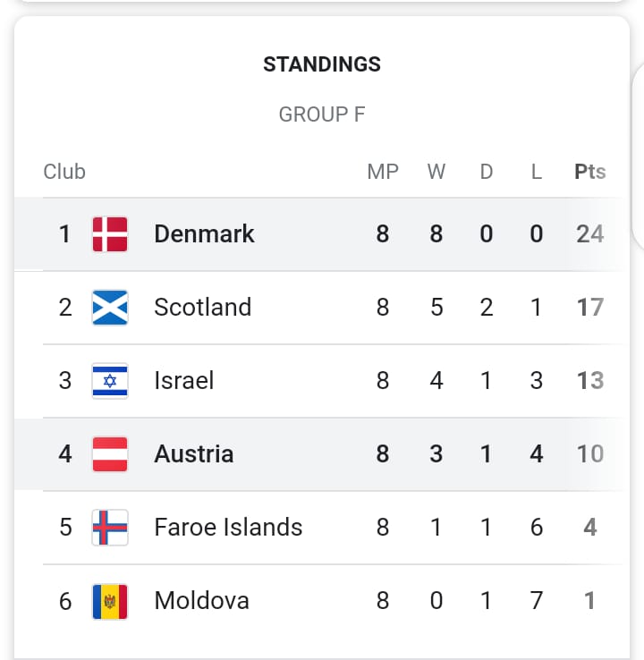This screenshot has width=644, height=660.
Task: Click Denmark's 24 points value
Action: (x=589, y=234)
